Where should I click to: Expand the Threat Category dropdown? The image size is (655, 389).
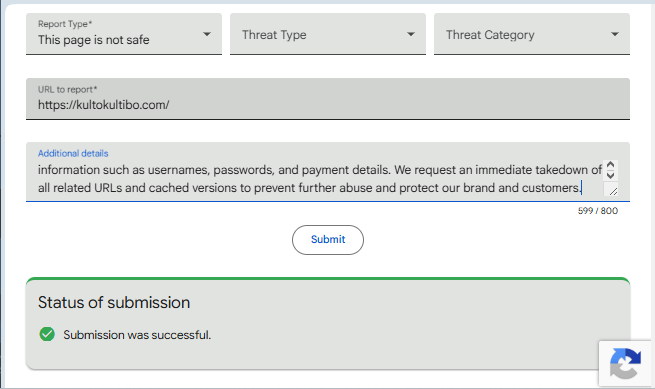(531, 34)
